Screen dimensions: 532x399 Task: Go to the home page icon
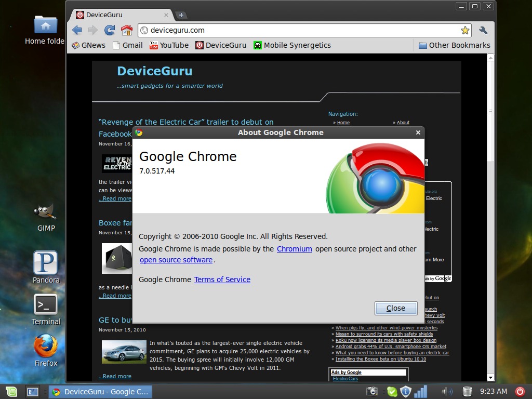pos(127,30)
